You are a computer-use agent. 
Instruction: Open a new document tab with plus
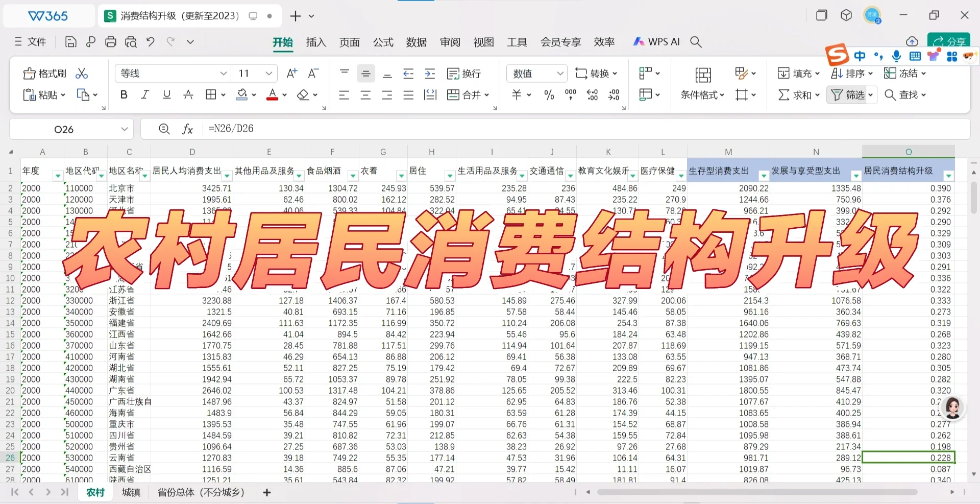click(x=295, y=16)
